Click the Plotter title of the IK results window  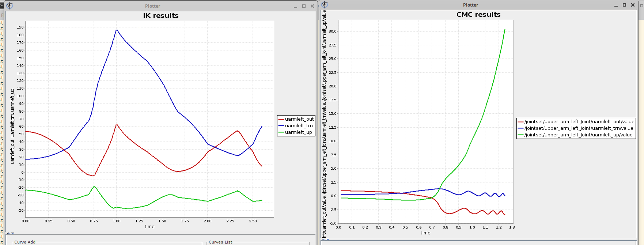point(152,6)
